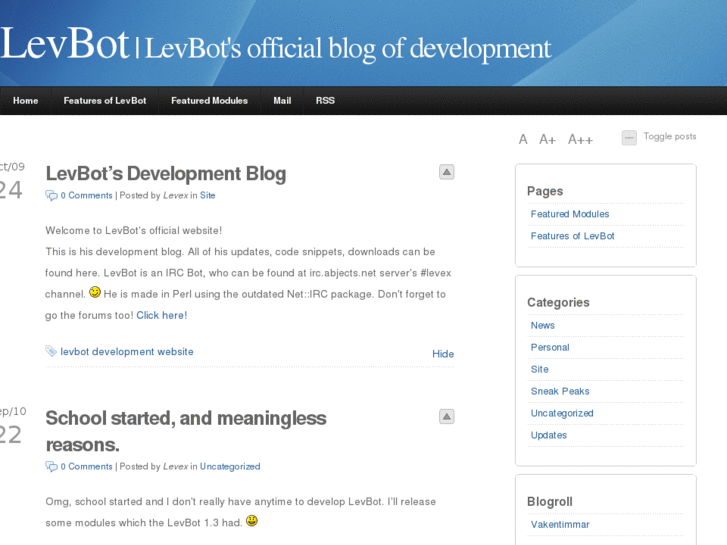This screenshot has height=545, width=727.
Task: Open the RSS menu item
Action: click(325, 101)
